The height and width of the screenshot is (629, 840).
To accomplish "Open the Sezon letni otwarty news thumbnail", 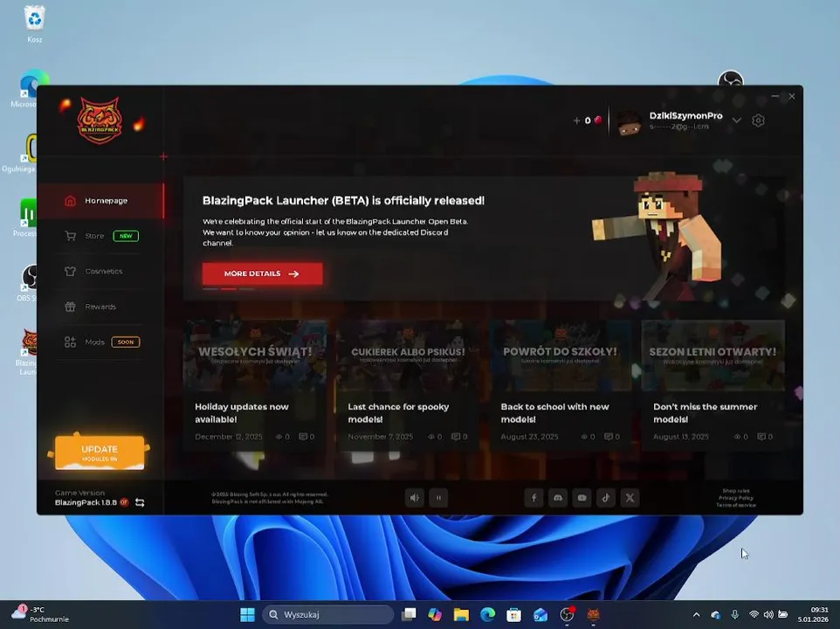I will (713, 356).
